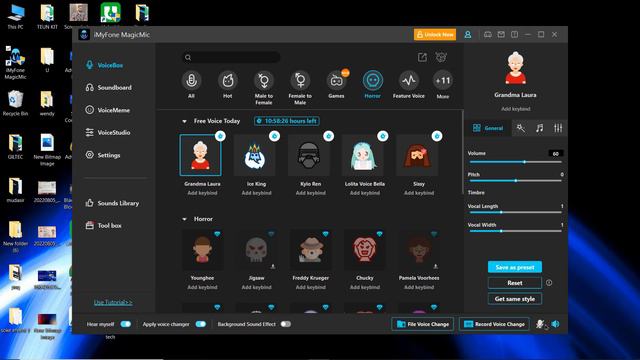This screenshot has height=360, width=640.
Task: Open the magic wand effects tab
Action: 520,128
